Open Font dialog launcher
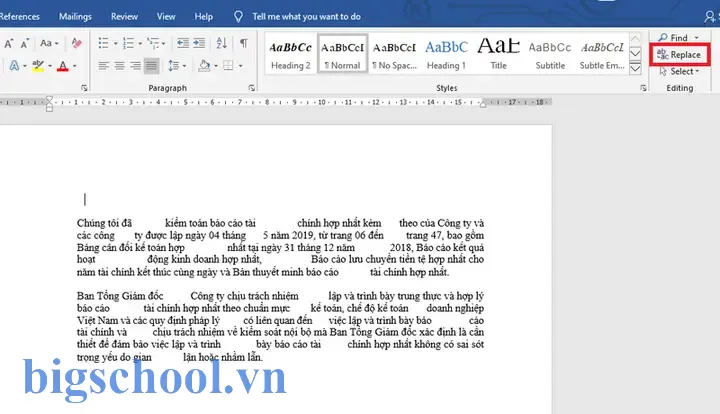The image size is (720, 414). click(84, 88)
